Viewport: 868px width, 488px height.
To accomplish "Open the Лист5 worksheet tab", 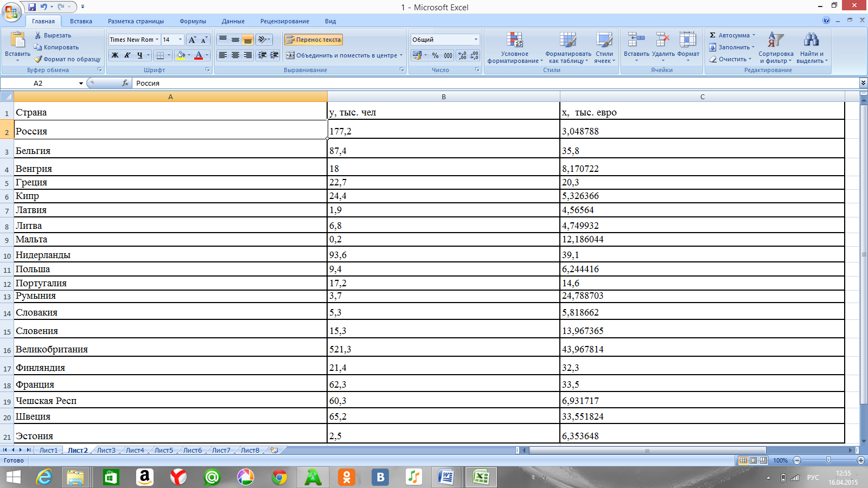I will (163, 450).
